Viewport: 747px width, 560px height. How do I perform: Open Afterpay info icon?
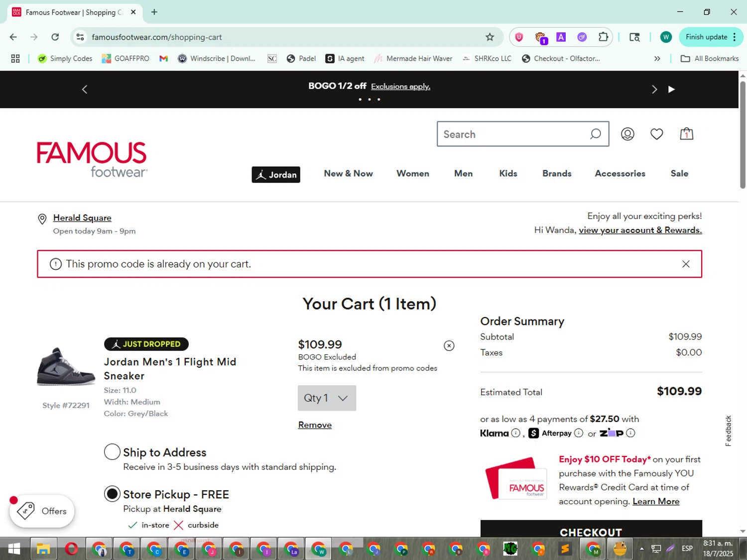coord(579,433)
